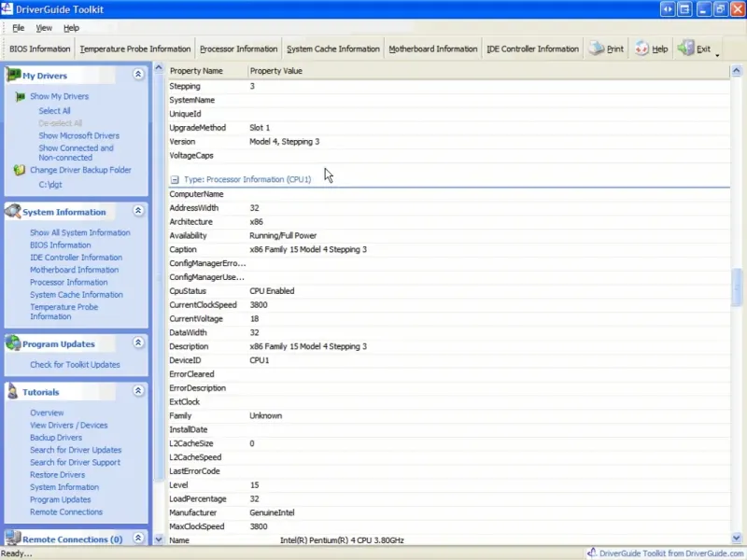747x560 pixels.
Task: Click the System Information magnifier icon
Action: click(x=13, y=212)
